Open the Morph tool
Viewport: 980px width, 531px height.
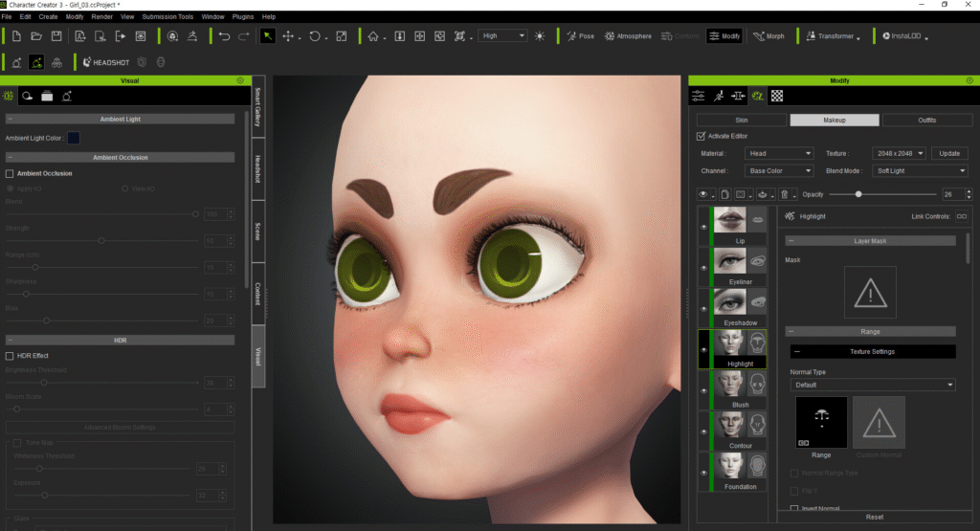click(768, 36)
